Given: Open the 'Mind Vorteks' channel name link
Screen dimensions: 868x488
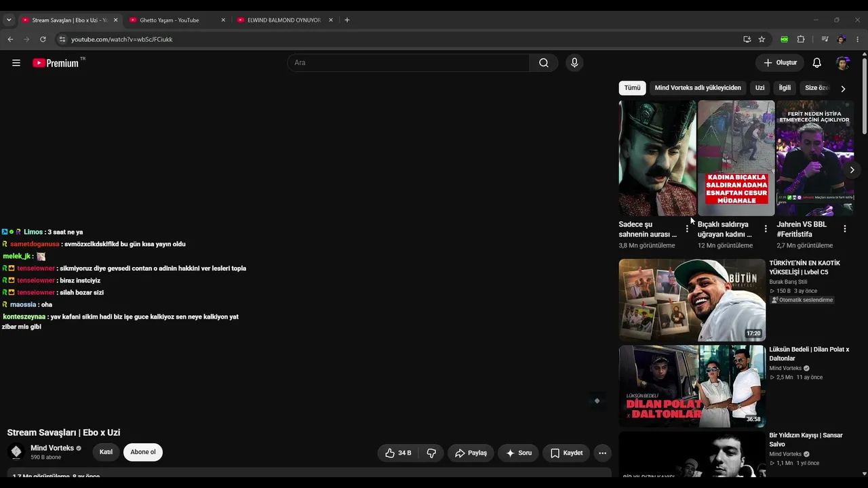Looking at the screenshot, I should [52, 448].
